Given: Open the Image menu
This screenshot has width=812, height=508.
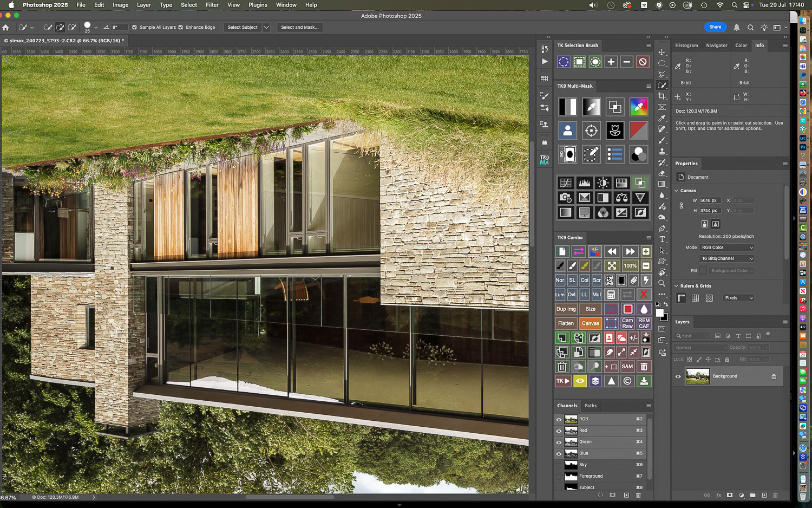Looking at the screenshot, I should (x=120, y=5).
